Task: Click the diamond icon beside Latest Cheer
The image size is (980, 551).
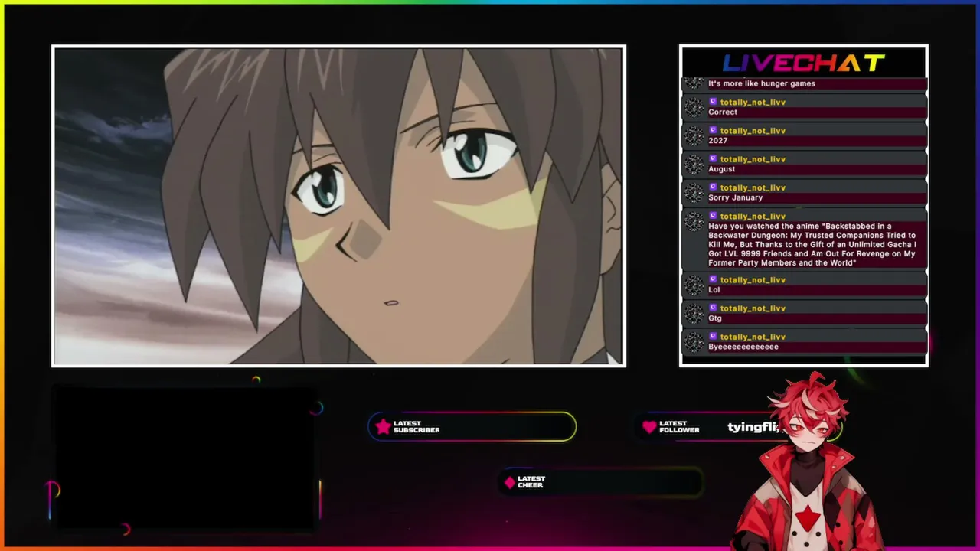Action: pyautogui.click(x=509, y=482)
